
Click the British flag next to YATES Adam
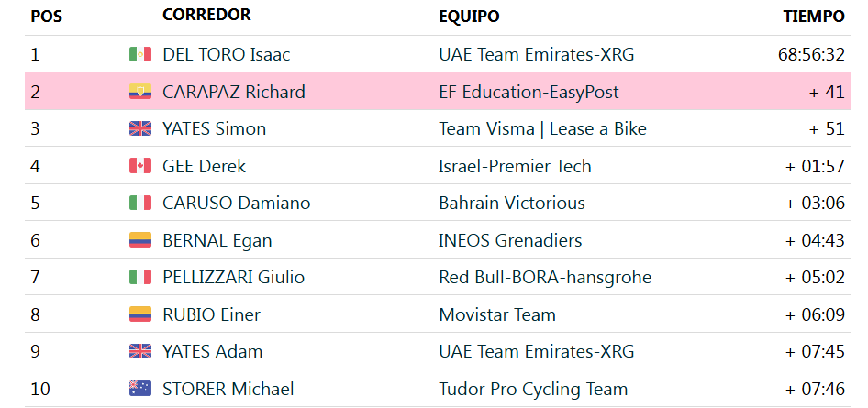pos(140,351)
